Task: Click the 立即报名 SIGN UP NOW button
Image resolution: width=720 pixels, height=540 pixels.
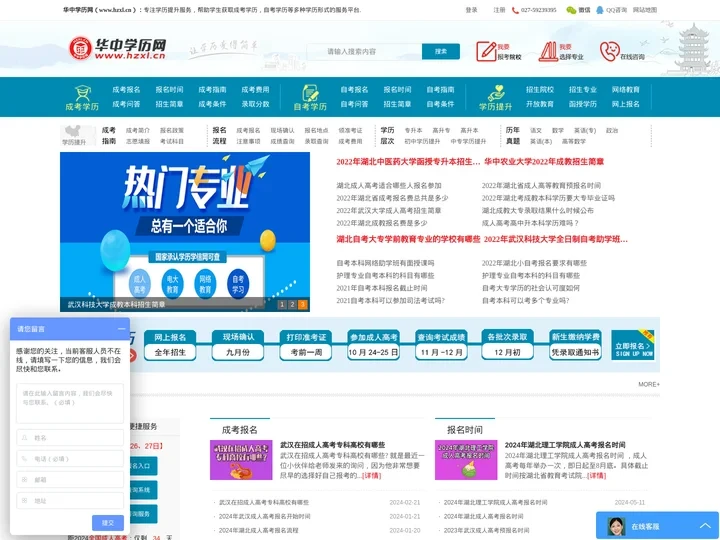Action: (x=633, y=345)
